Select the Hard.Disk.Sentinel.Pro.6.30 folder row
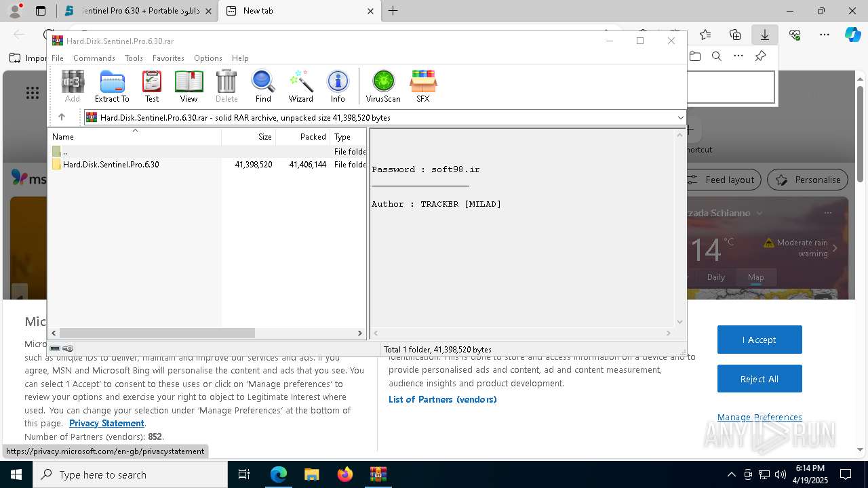Image resolution: width=868 pixels, height=488 pixels. point(208,165)
